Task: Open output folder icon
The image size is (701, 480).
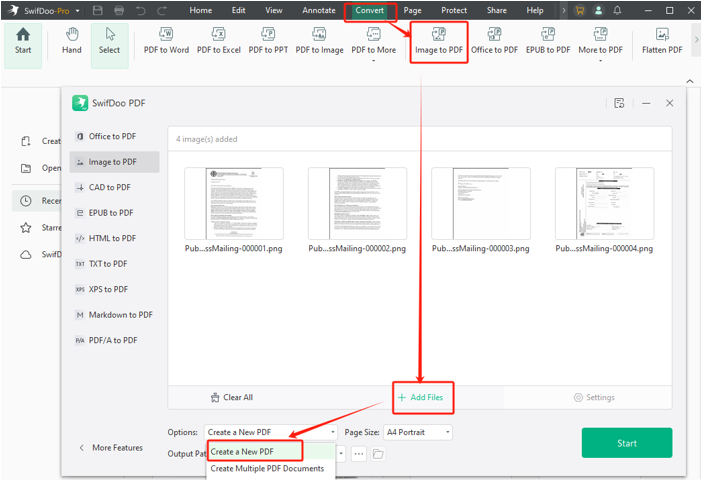Action: (x=378, y=454)
